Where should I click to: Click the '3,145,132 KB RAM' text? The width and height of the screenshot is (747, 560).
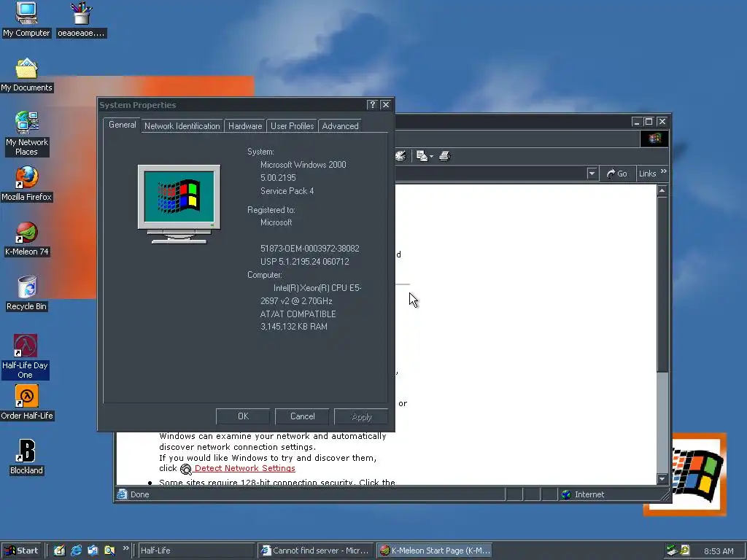(x=293, y=327)
